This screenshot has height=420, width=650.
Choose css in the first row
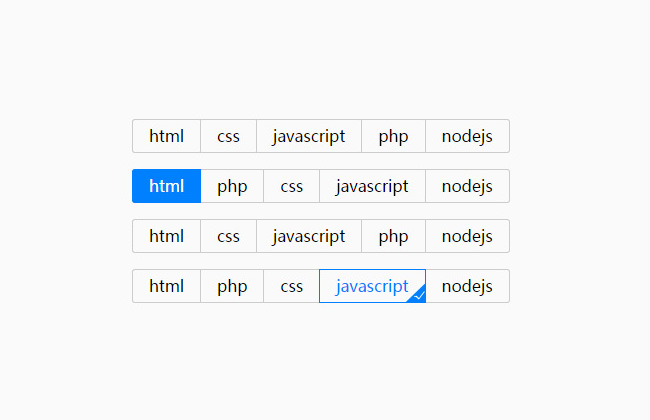(x=228, y=136)
